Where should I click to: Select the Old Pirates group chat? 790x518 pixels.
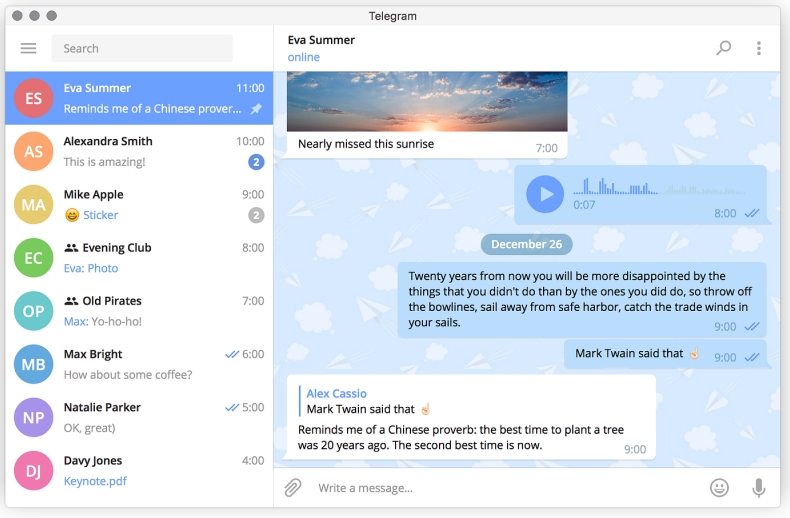tap(139, 310)
